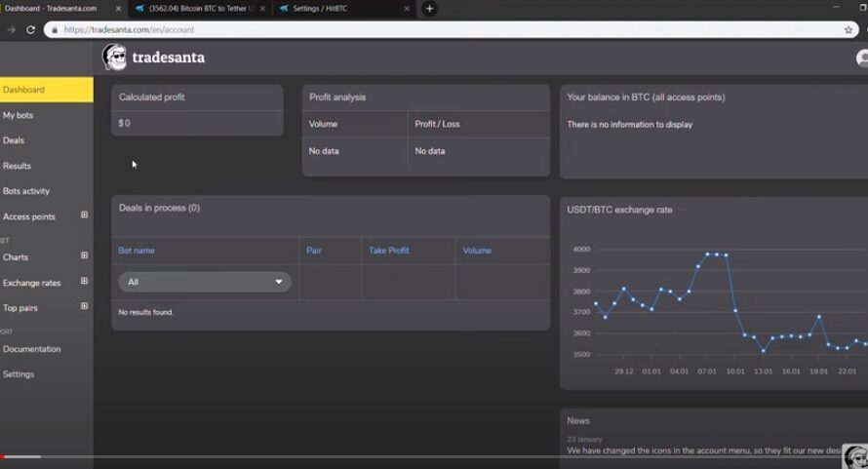Open Results in the sidebar
Screen dimensions: 868x469
tap(17, 166)
